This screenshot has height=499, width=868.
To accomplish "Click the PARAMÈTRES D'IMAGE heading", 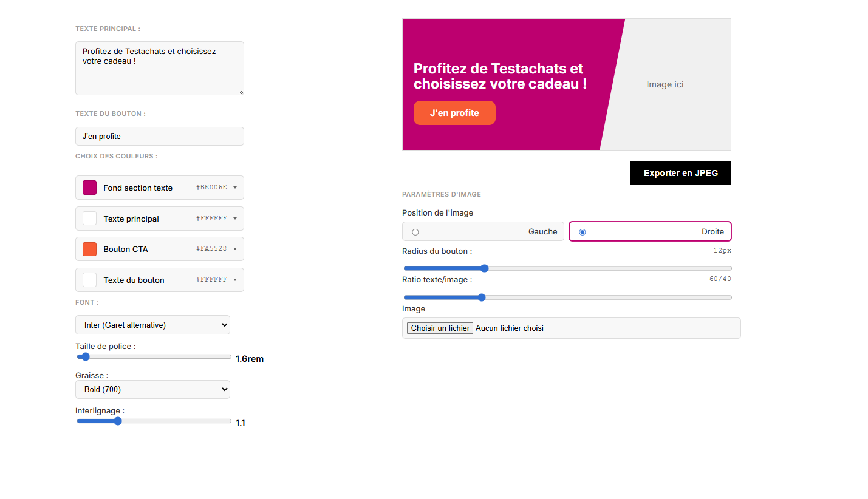I will point(442,194).
